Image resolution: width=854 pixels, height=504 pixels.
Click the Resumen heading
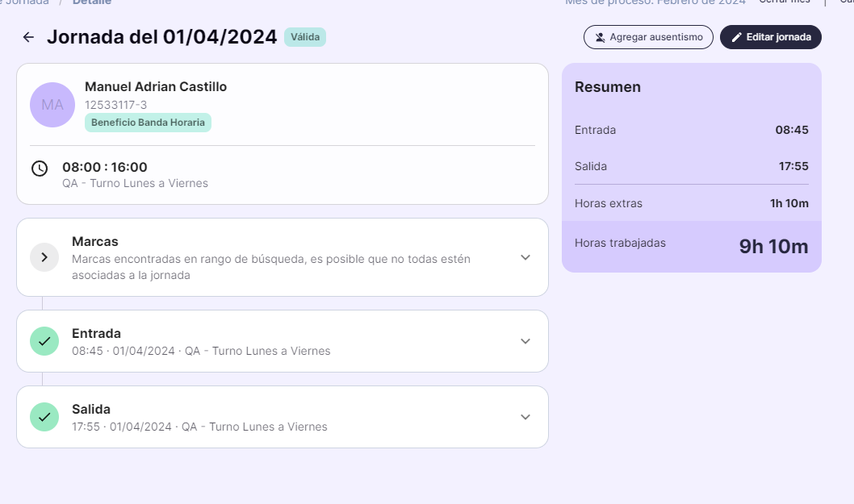click(607, 87)
